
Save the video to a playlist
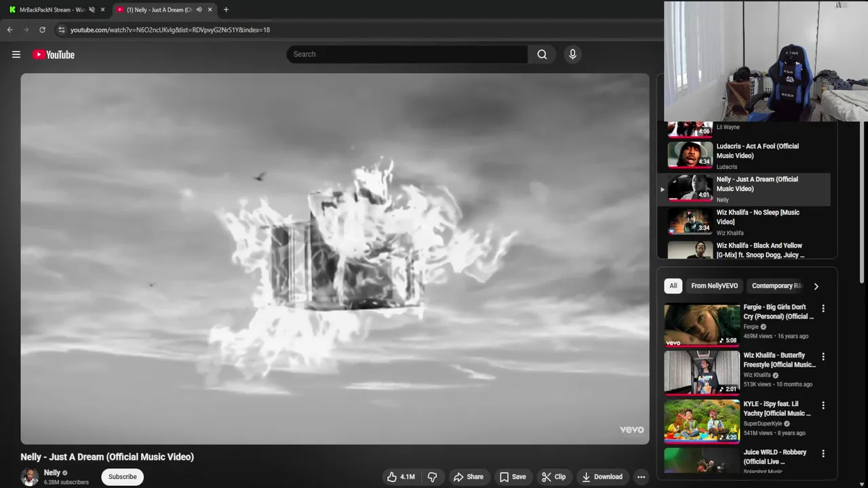(x=513, y=476)
